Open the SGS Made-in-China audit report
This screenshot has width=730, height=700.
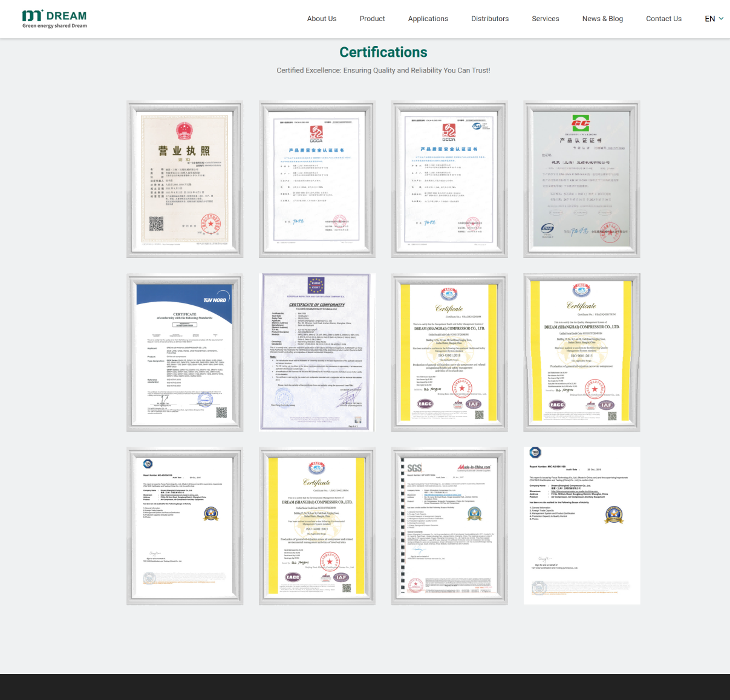pos(449,526)
